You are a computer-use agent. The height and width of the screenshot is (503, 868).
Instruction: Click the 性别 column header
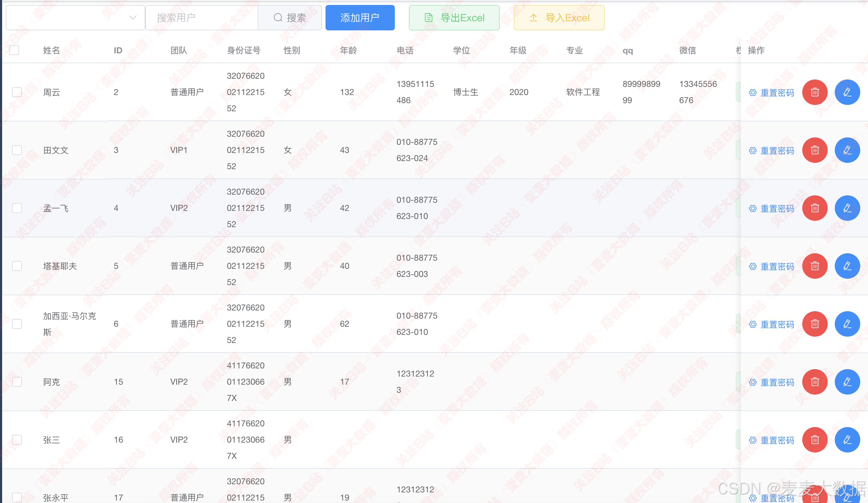pyautogui.click(x=292, y=51)
